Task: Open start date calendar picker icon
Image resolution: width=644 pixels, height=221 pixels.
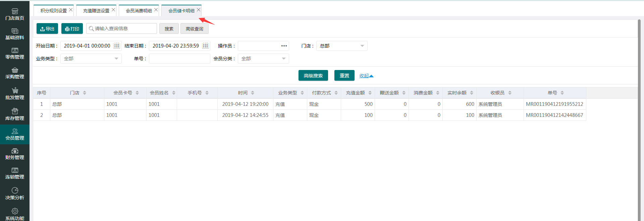Action: 117,46
